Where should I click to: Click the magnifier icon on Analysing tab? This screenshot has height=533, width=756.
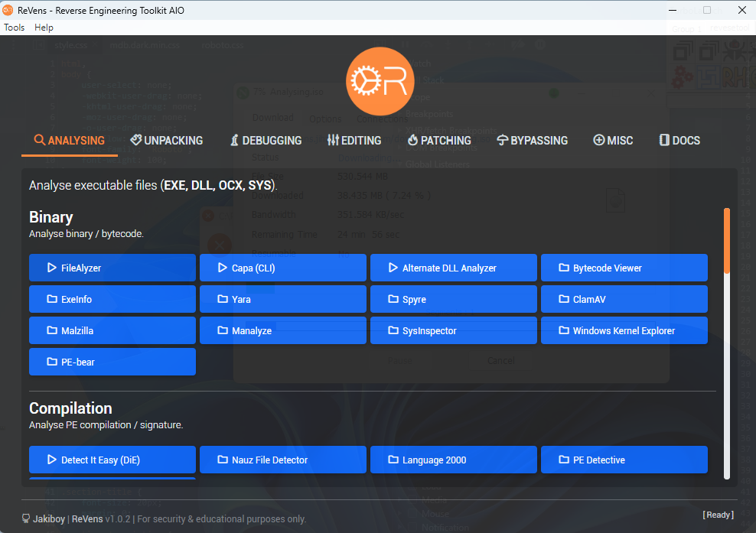pos(40,140)
